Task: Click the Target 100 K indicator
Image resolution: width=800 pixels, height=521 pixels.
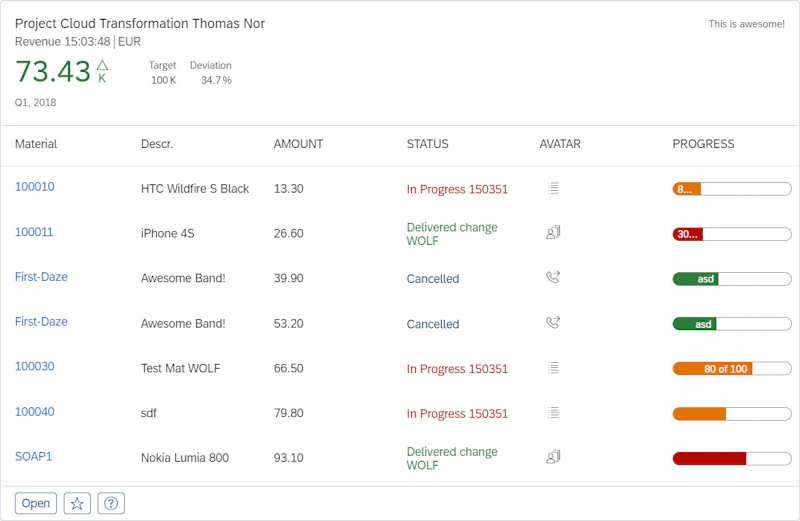Action: [x=163, y=72]
